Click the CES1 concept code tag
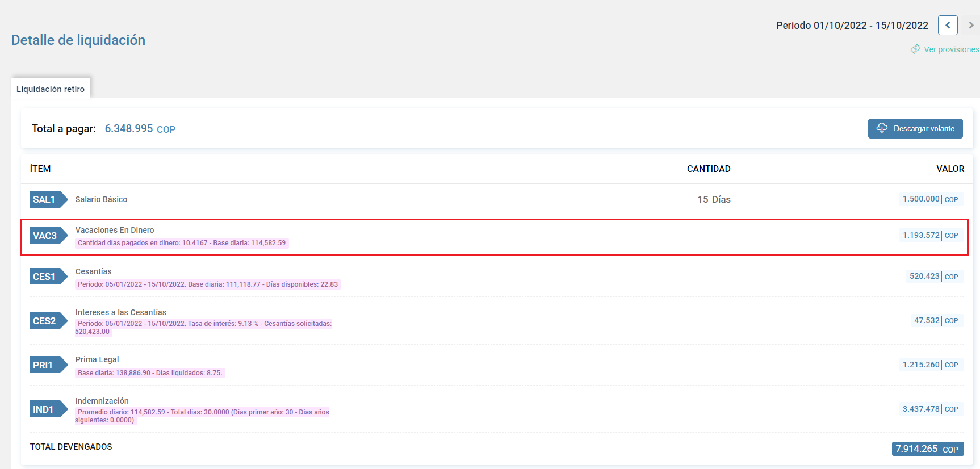 [49, 277]
